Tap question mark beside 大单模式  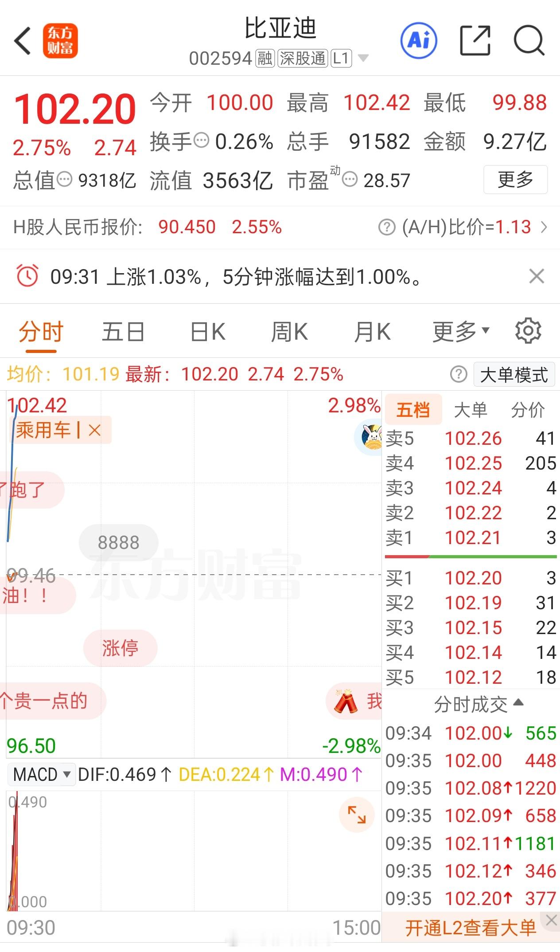point(459,374)
